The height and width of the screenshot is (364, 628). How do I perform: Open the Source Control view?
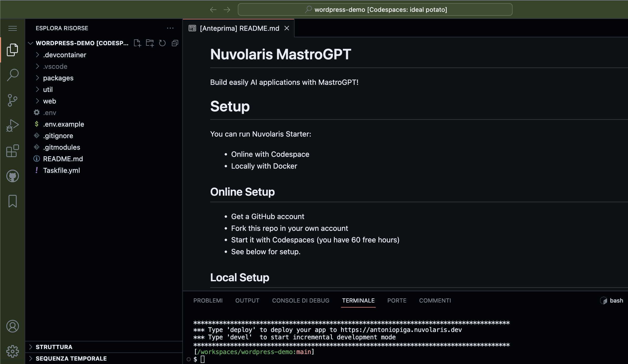pyautogui.click(x=12, y=100)
